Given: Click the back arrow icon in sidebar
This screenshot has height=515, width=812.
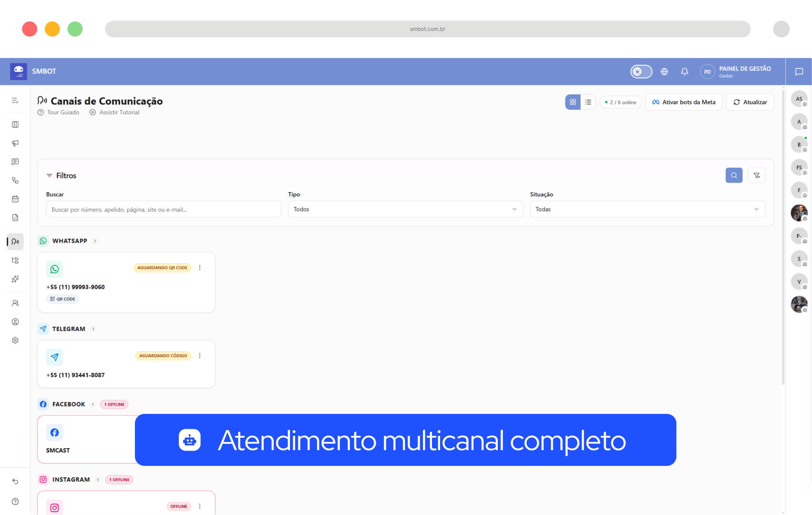Looking at the screenshot, I should point(15,482).
